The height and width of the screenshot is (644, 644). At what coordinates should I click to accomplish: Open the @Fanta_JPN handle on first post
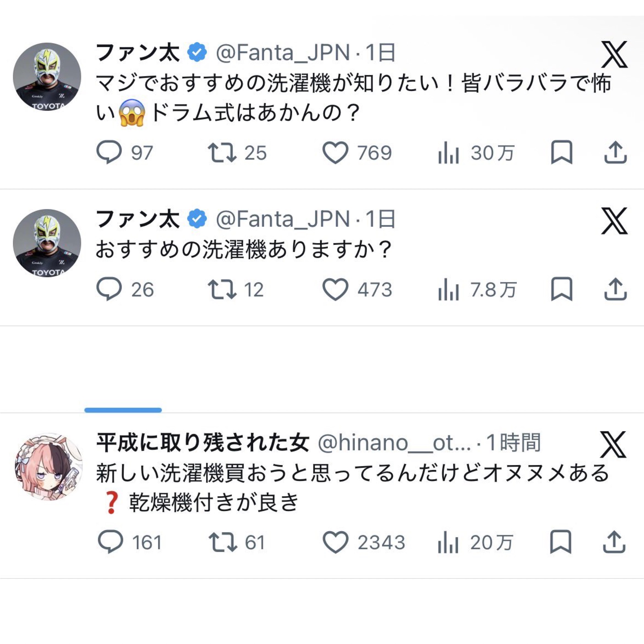[283, 53]
